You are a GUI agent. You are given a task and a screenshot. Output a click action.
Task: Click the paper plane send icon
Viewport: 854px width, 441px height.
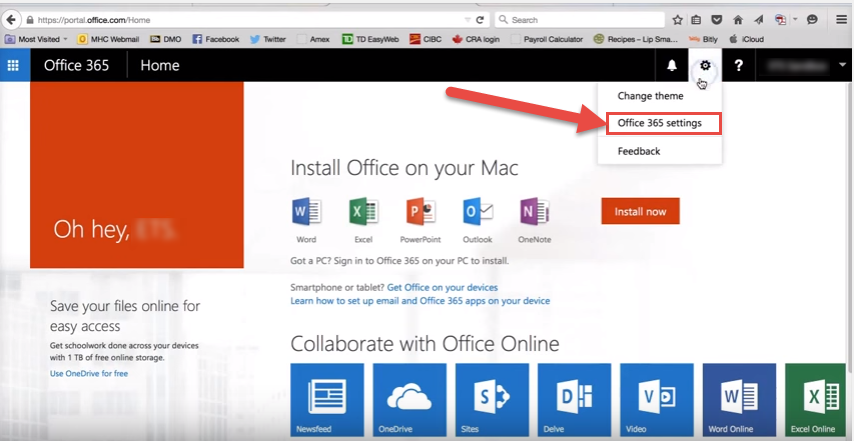click(759, 20)
